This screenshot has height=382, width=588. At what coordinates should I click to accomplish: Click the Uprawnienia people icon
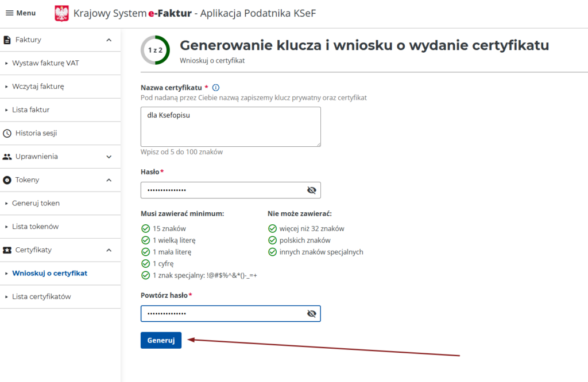7,157
